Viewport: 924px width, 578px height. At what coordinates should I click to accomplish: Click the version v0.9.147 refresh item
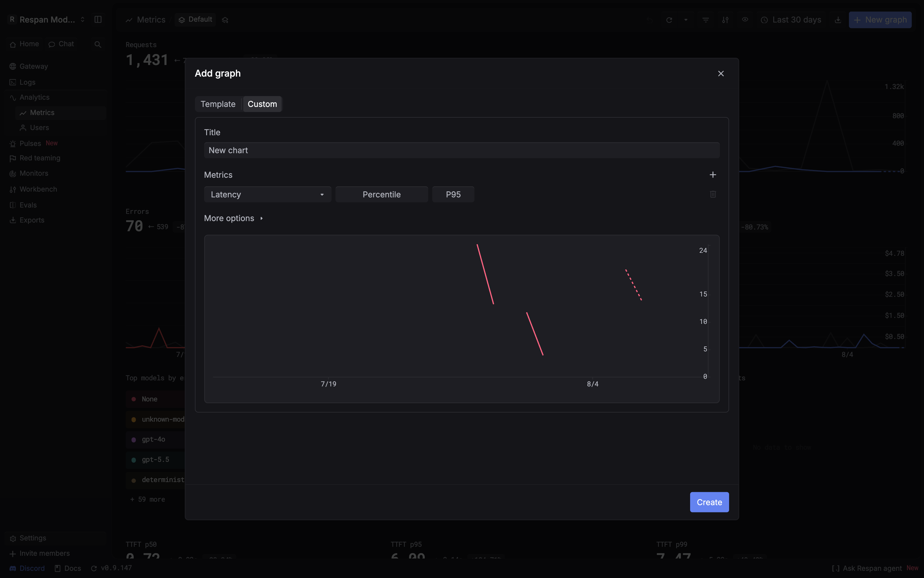[111, 568]
